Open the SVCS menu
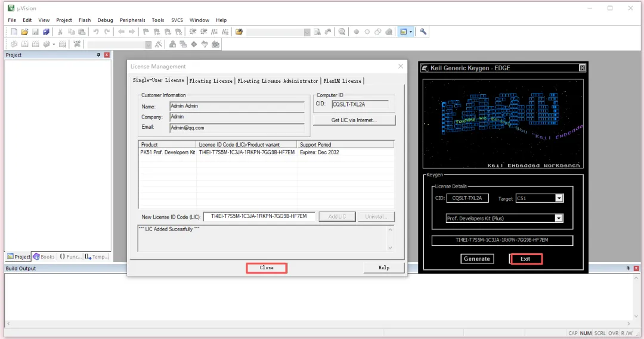The height and width of the screenshot is (339, 644). coord(177,20)
